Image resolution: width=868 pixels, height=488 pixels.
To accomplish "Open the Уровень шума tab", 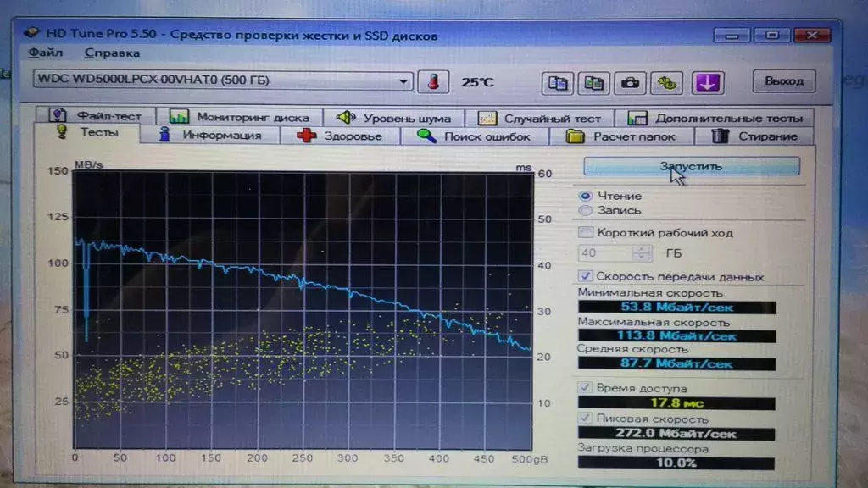I will (x=393, y=117).
